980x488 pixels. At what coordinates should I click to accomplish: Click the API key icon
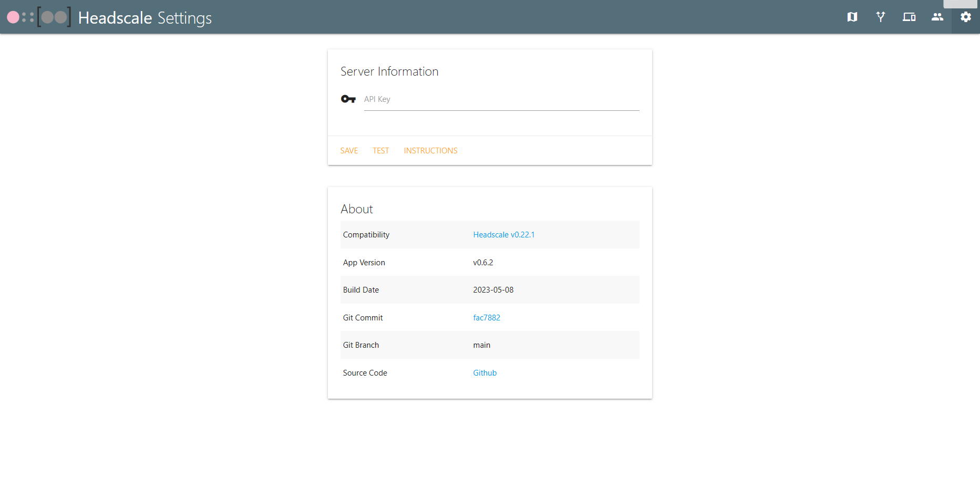click(348, 99)
